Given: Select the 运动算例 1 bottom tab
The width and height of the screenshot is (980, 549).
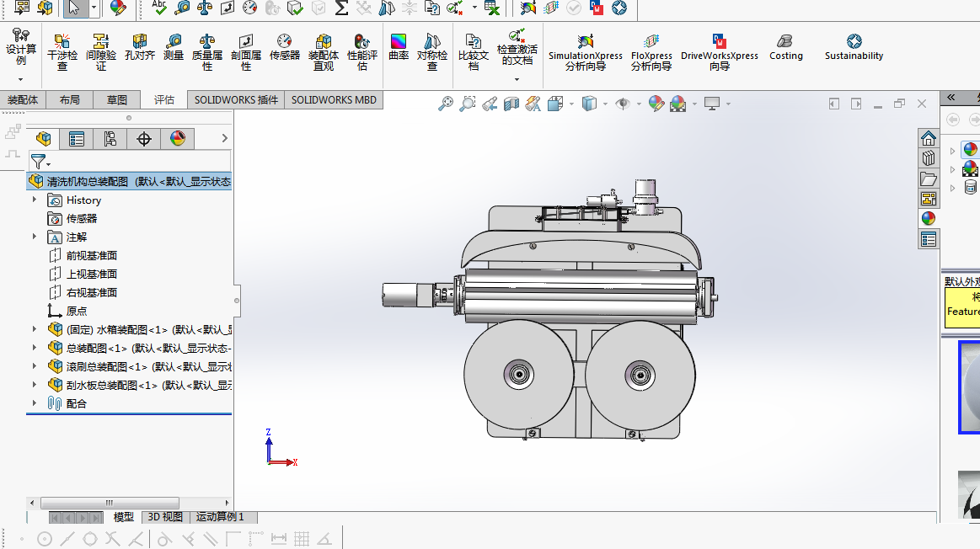Looking at the screenshot, I should (220, 517).
